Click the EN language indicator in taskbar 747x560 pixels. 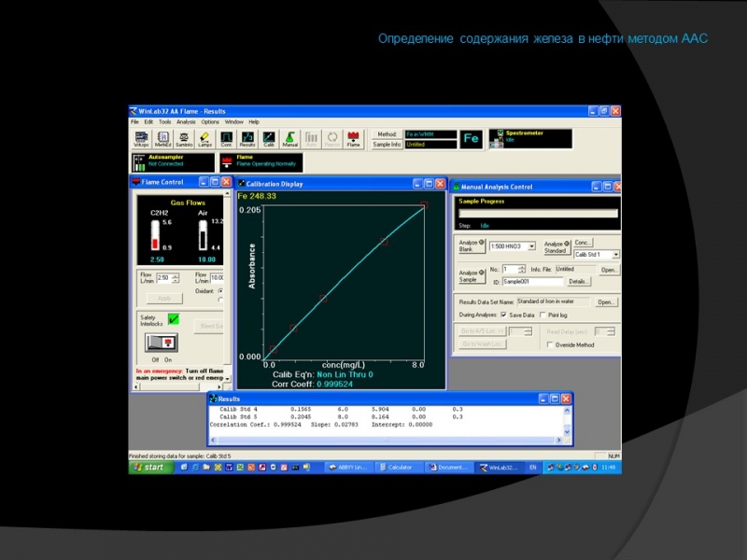tap(532, 468)
